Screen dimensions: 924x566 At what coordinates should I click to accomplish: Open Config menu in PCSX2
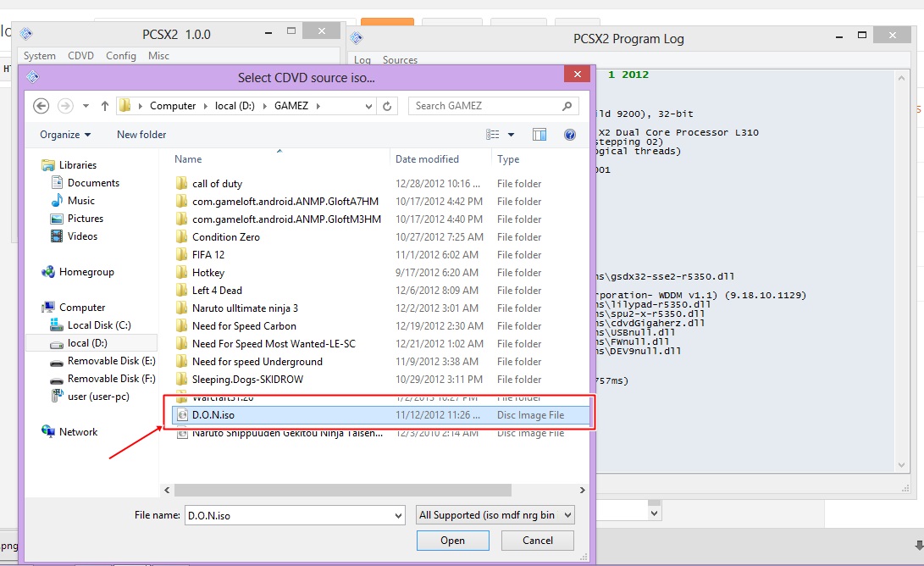coord(121,55)
